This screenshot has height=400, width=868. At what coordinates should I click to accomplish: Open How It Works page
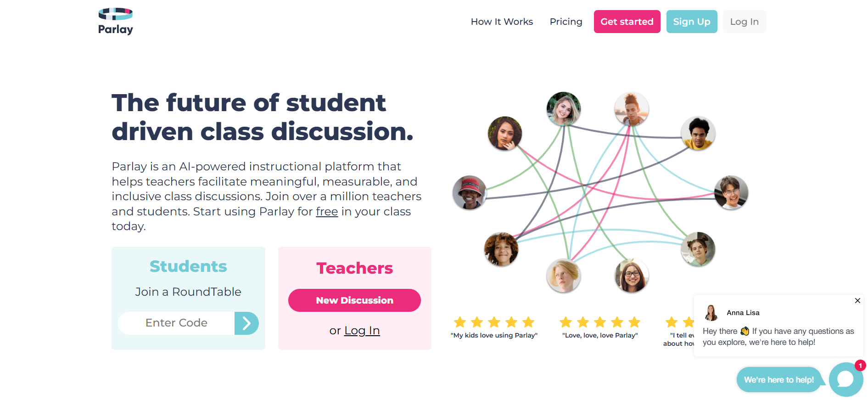502,22
